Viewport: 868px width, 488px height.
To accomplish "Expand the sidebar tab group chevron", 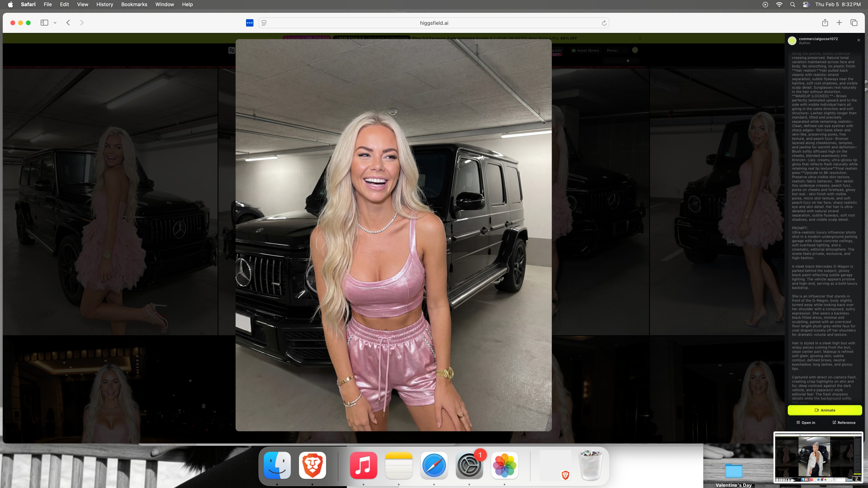I will [x=55, y=23].
